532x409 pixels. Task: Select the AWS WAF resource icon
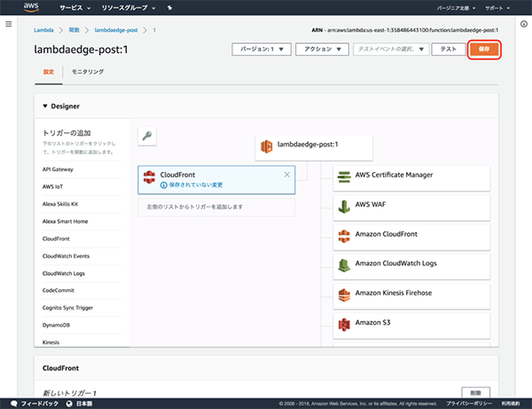point(345,205)
